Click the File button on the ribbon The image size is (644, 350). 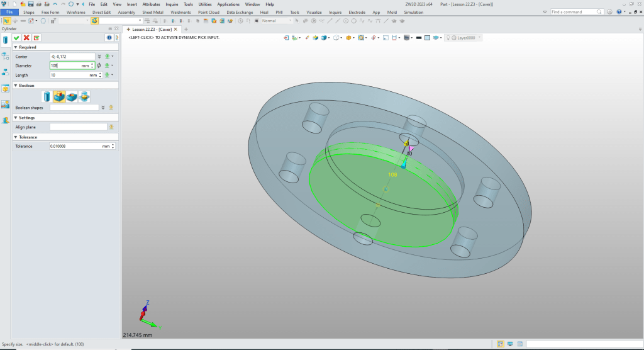pyautogui.click(x=9, y=12)
